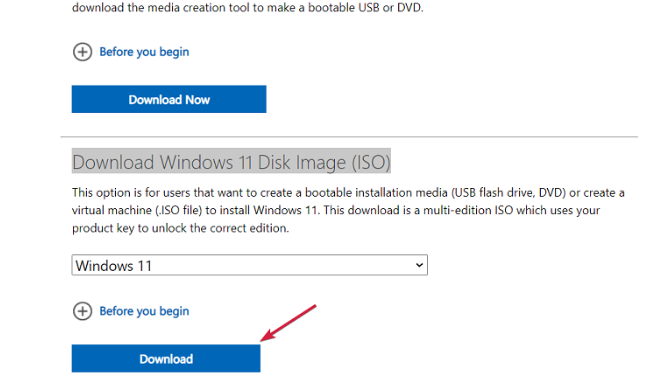649x391 pixels.
Task: Open the Before you begin link under the ISO dropdown
Action: 144,311
